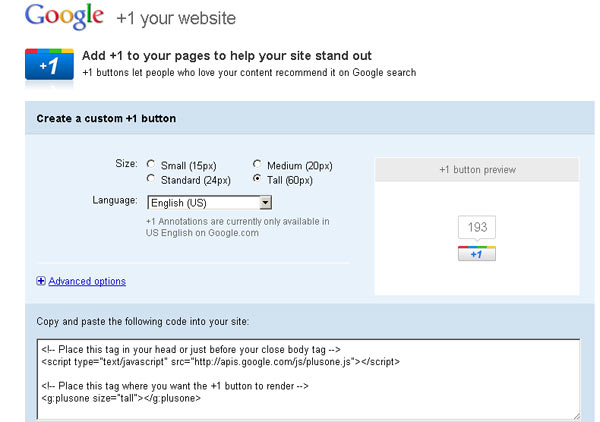Click the '+1 button preview' header
The width and height of the screenshot is (600, 422).
478,170
